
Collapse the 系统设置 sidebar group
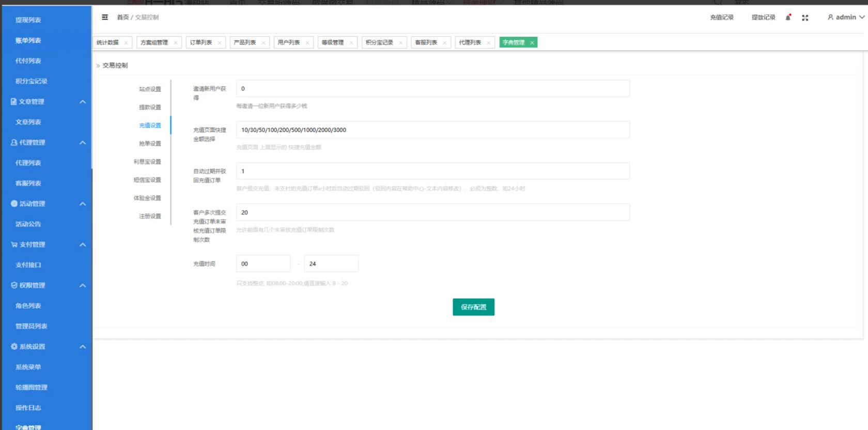point(83,347)
